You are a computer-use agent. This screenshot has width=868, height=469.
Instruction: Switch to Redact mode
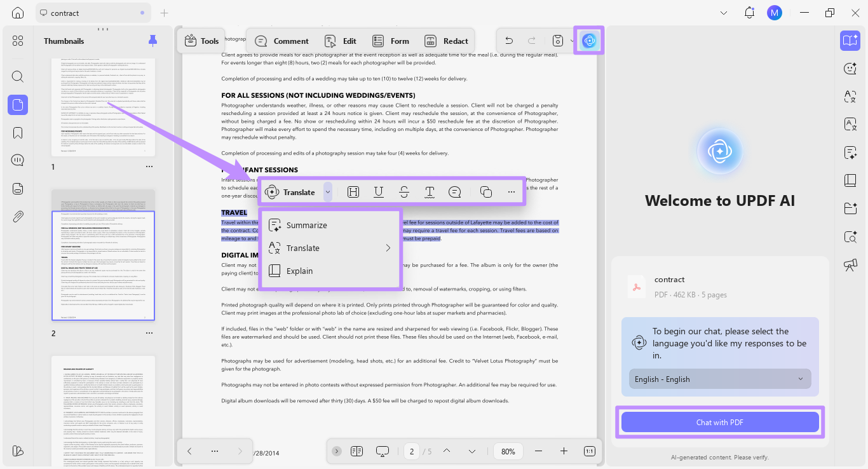[447, 41]
